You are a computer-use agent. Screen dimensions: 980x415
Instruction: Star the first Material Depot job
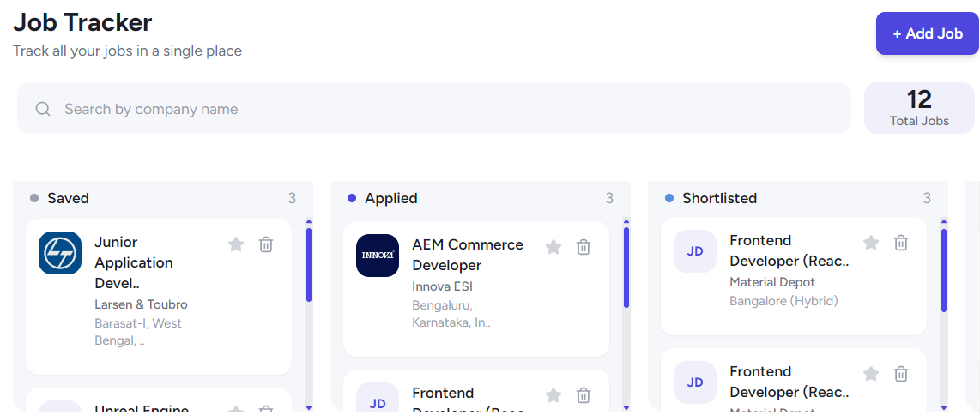(x=871, y=242)
